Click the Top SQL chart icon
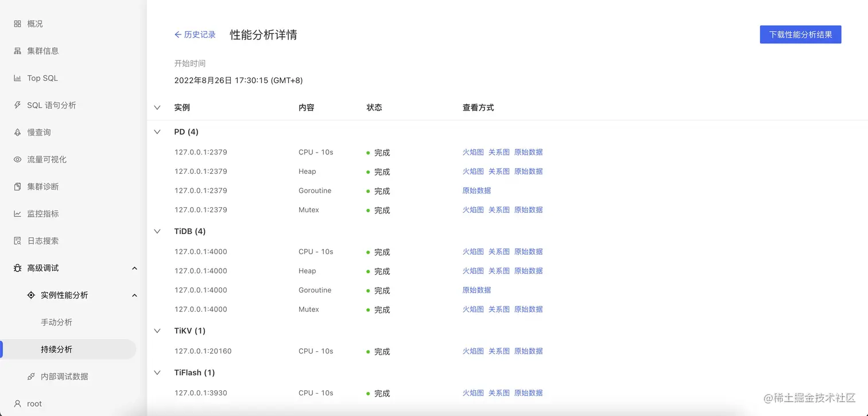 coord(17,78)
